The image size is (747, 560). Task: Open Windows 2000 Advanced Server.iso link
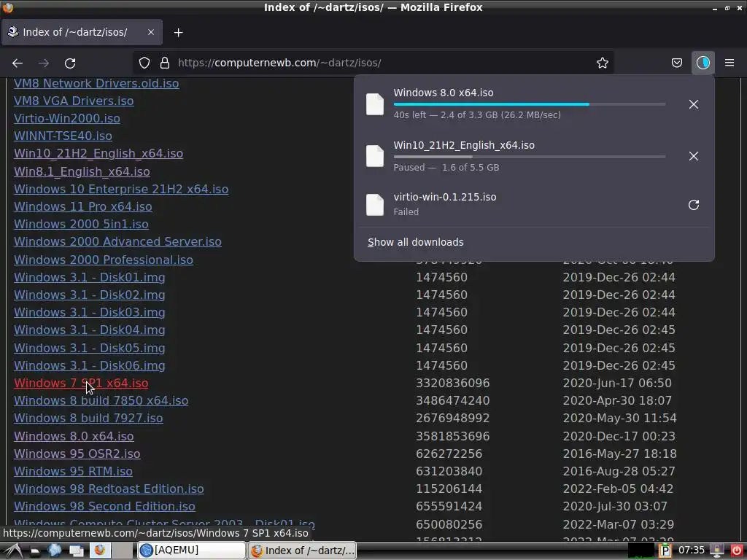point(117,242)
